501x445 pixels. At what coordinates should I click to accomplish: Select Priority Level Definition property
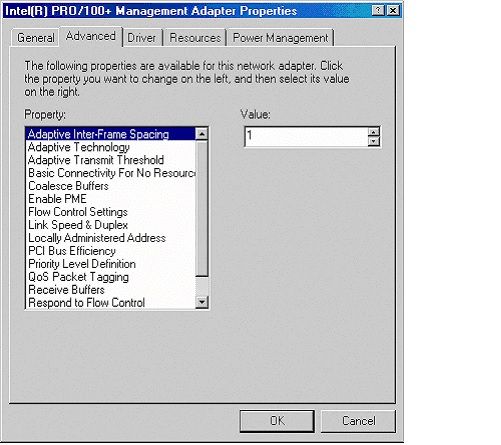(111, 264)
